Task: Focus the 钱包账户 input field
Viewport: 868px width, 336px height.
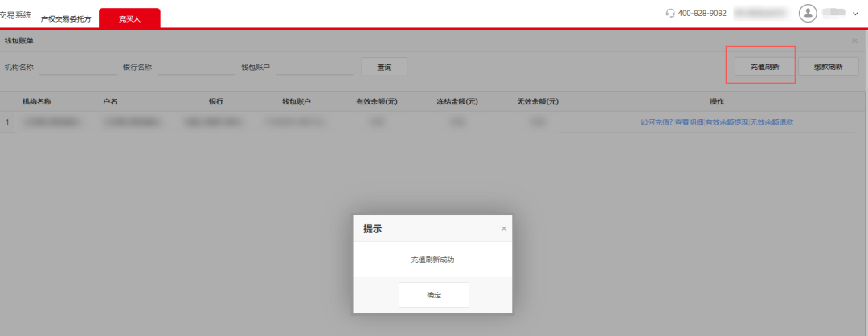Action: pos(314,67)
